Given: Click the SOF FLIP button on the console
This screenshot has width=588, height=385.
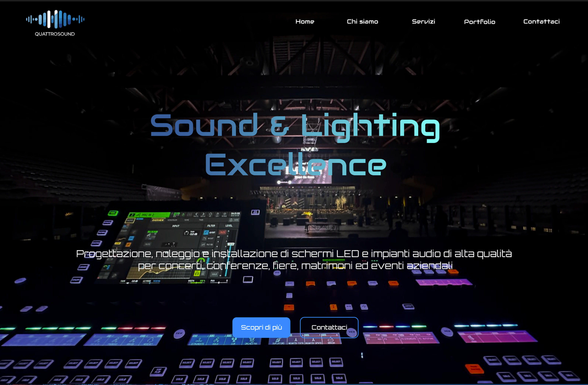Looking at the screenshot, I should (158, 371).
